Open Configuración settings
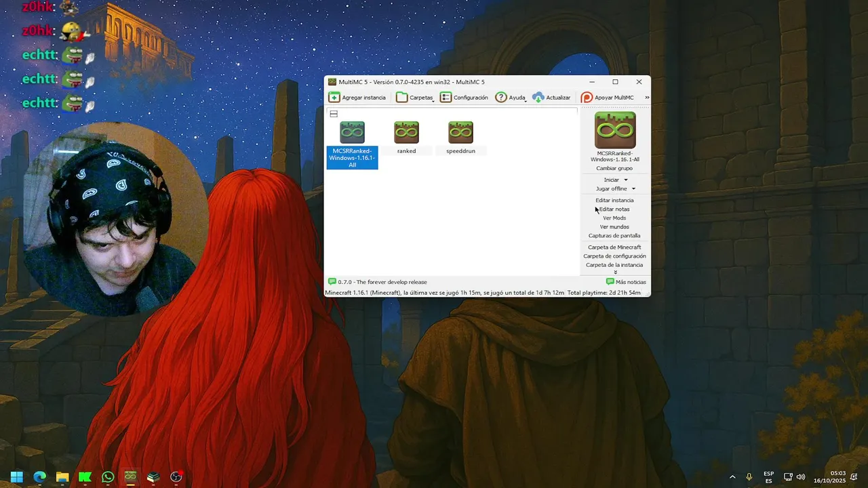Screen dimensions: 868x488 pos(464,98)
